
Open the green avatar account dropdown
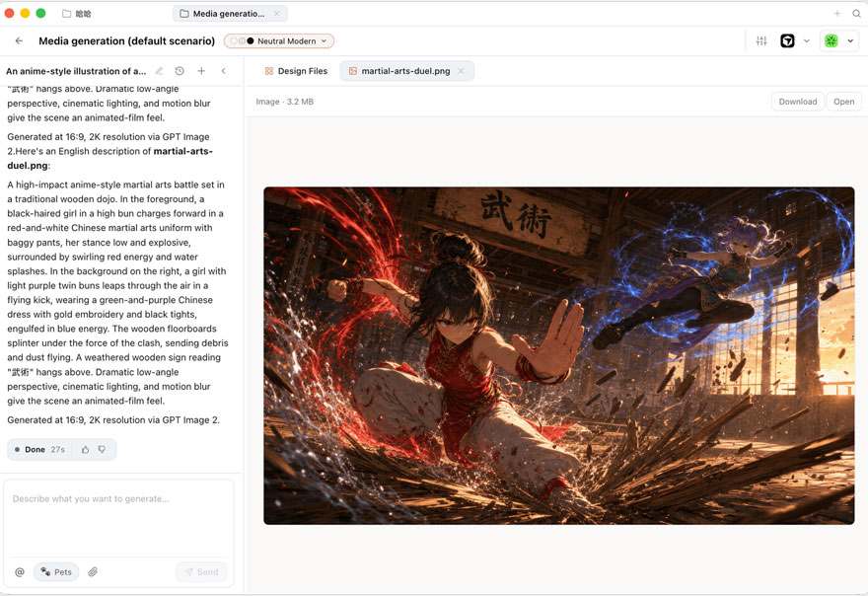coord(838,41)
